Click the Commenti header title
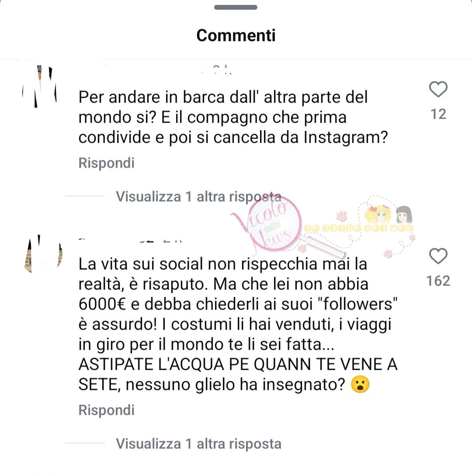472x476 pixels. coord(236,35)
